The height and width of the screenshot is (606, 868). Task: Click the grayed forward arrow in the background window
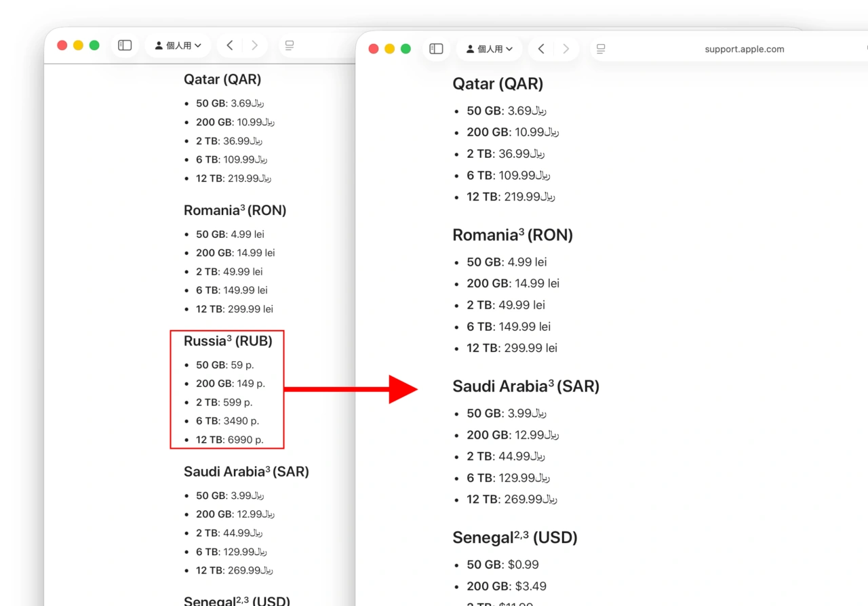[254, 45]
